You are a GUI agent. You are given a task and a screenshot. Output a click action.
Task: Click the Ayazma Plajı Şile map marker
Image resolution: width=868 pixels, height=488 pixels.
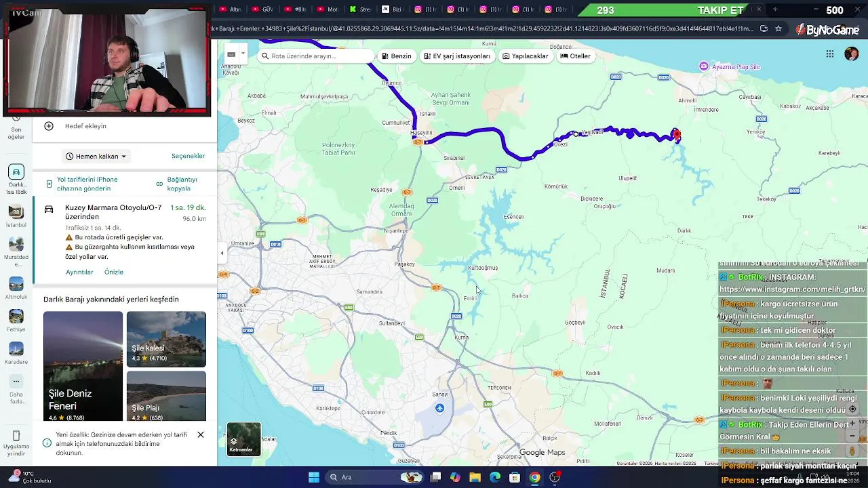tap(704, 66)
